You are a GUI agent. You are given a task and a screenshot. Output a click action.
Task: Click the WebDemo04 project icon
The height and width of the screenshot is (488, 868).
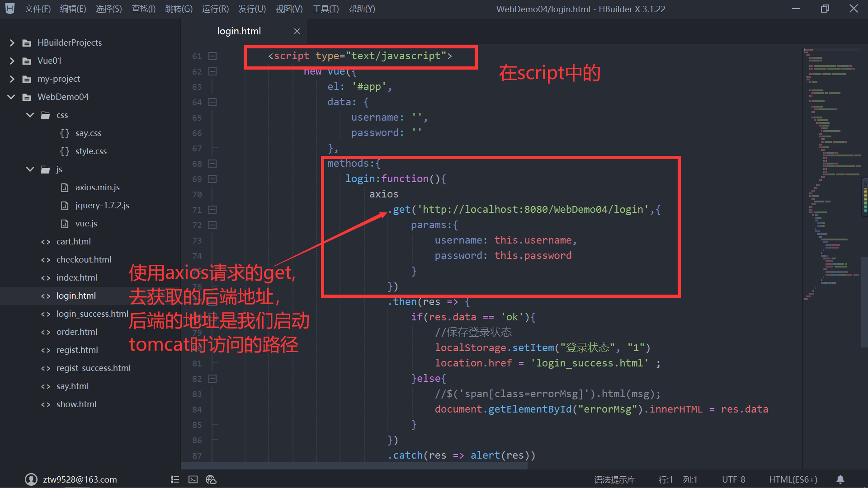tap(27, 97)
